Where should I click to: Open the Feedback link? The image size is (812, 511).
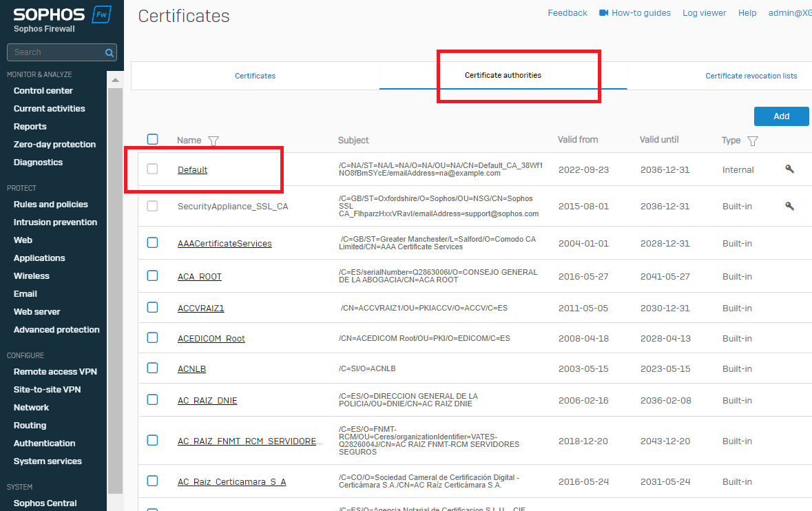[x=567, y=13]
